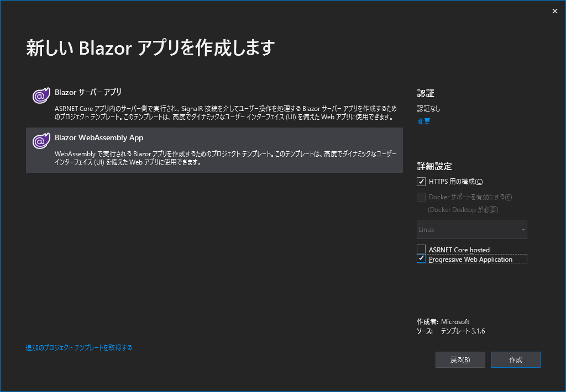Click the 認証なし text

(x=429, y=109)
